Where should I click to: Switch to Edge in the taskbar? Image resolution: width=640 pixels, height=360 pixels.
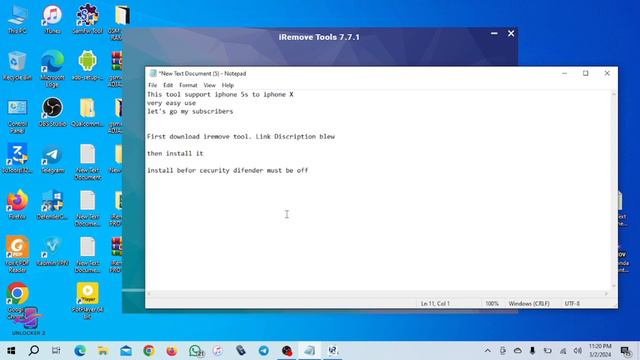click(80, 351)
